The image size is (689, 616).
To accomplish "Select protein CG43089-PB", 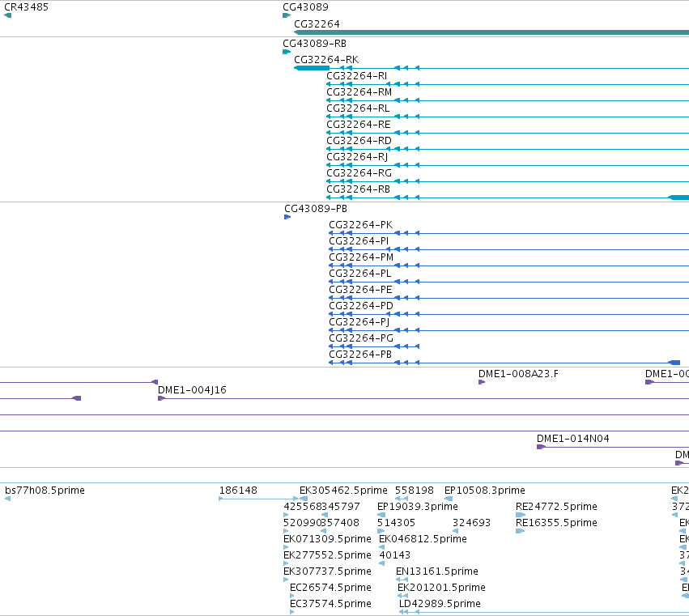I will pos(316,209).
